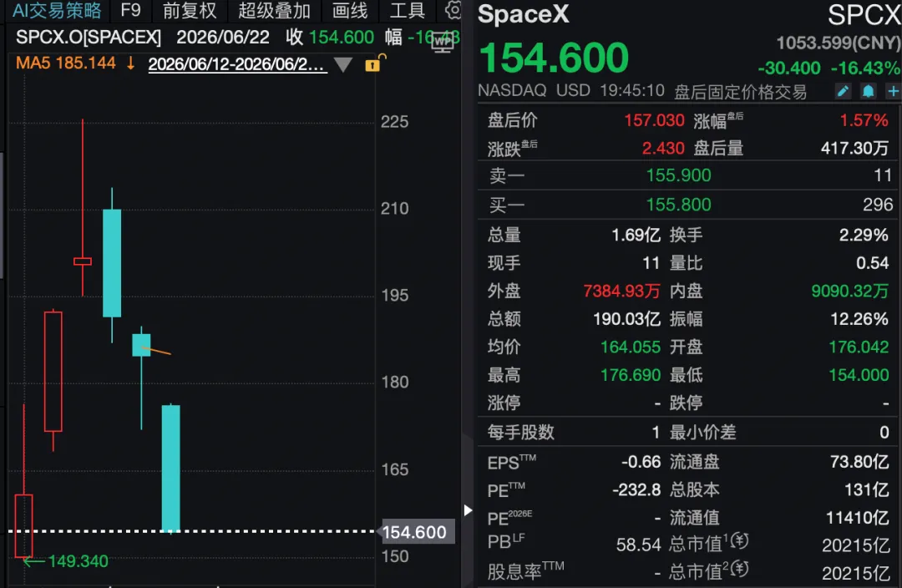Click the 量比 0.54 value
The image size is (902, 588).
point(872,263)
